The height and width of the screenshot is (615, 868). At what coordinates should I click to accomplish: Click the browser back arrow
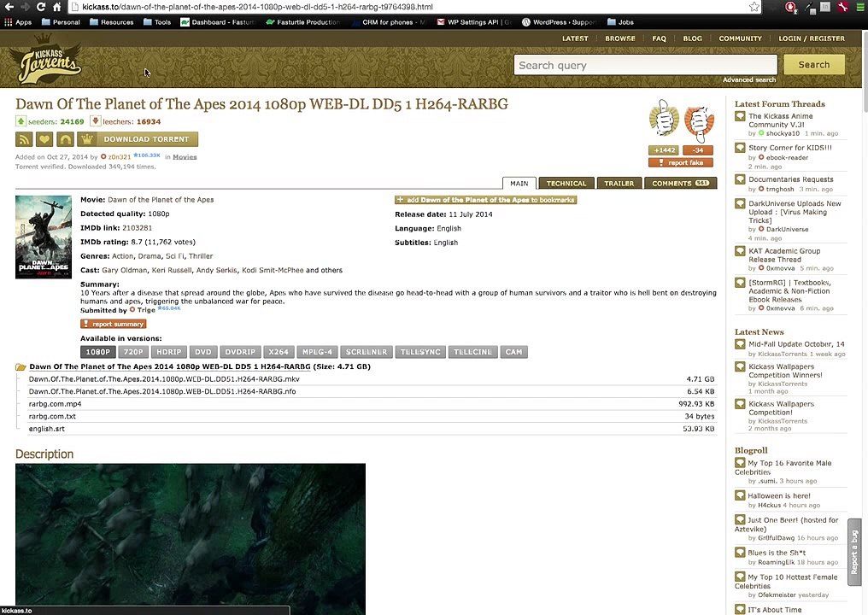click(9, 7)
